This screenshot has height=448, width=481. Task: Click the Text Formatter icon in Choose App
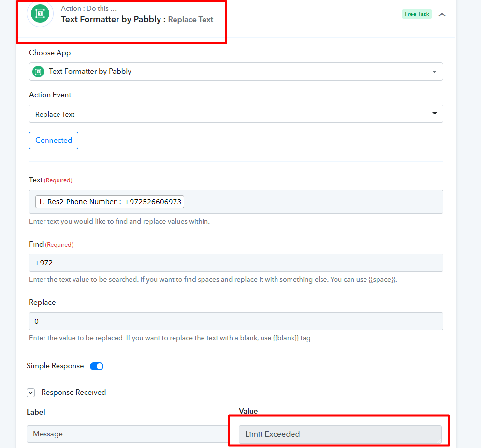click(38, 72)
